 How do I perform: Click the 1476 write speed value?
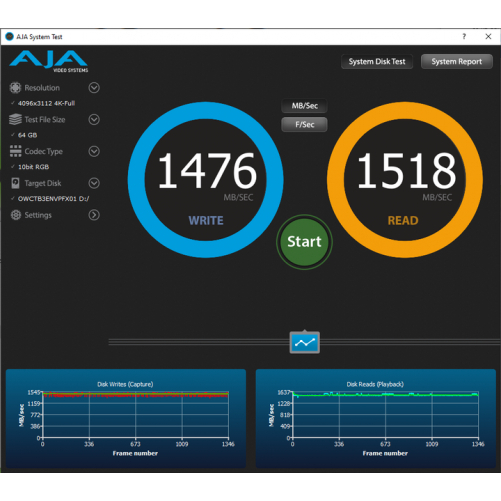coord(207,171)
